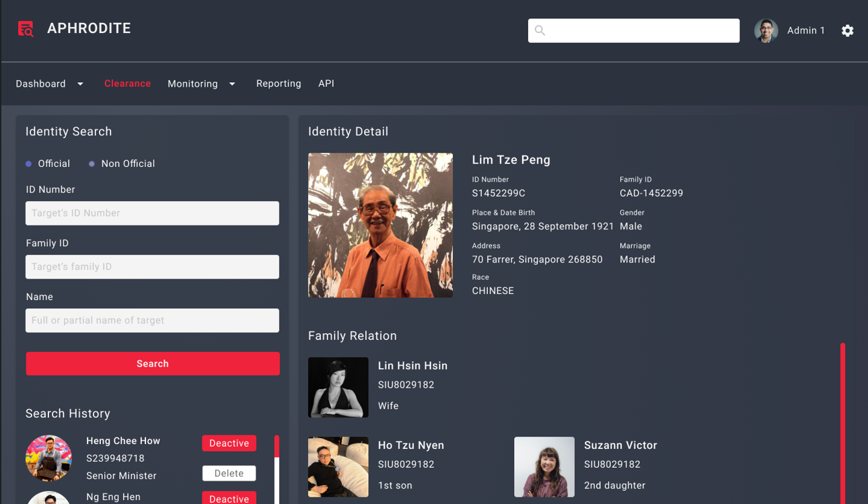
Task: Click family ID CAD-1452299
Action: click(651, 193)
